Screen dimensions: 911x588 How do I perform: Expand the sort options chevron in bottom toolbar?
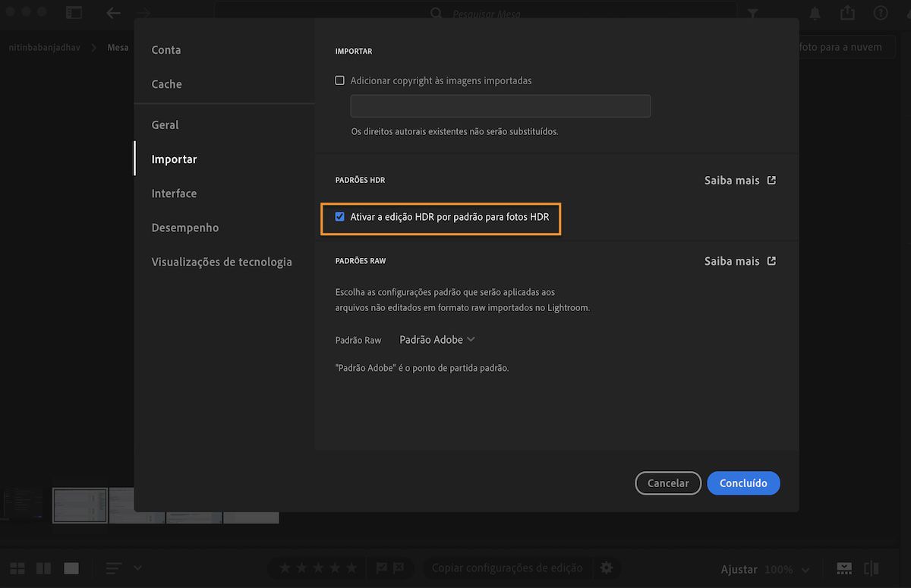pos(137,568)
